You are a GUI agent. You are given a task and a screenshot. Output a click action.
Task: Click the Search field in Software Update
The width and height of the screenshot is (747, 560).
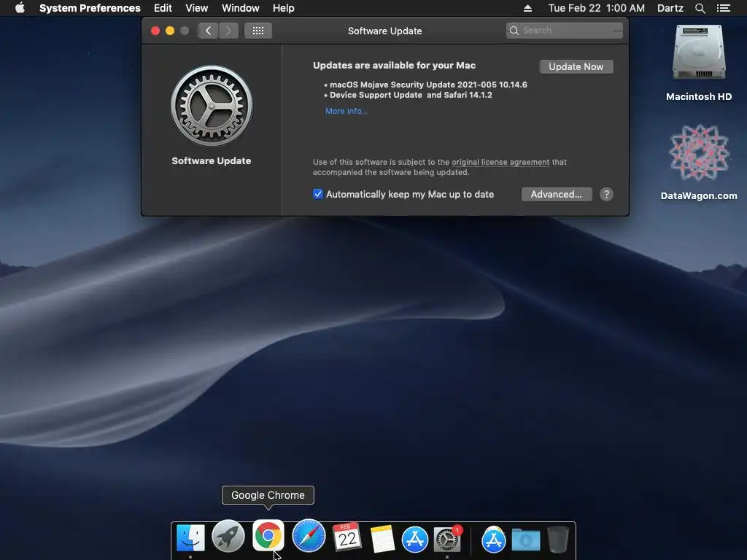click(565, 31)
